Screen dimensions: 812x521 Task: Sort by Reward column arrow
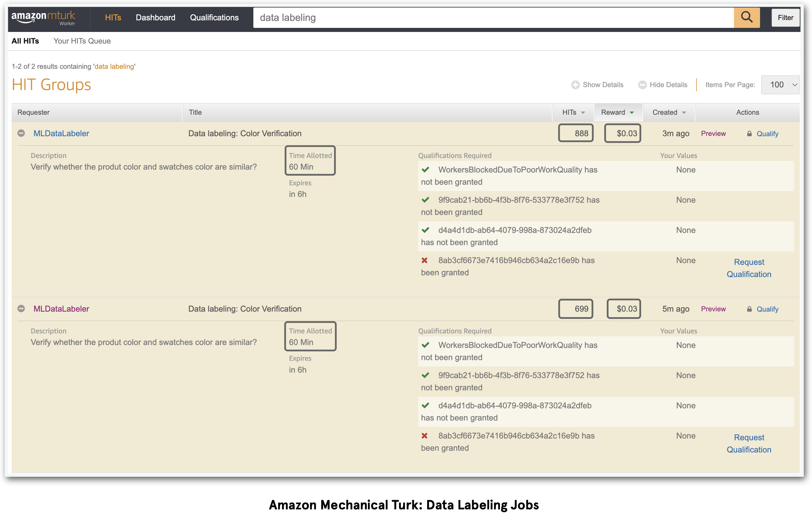point(631,113)
